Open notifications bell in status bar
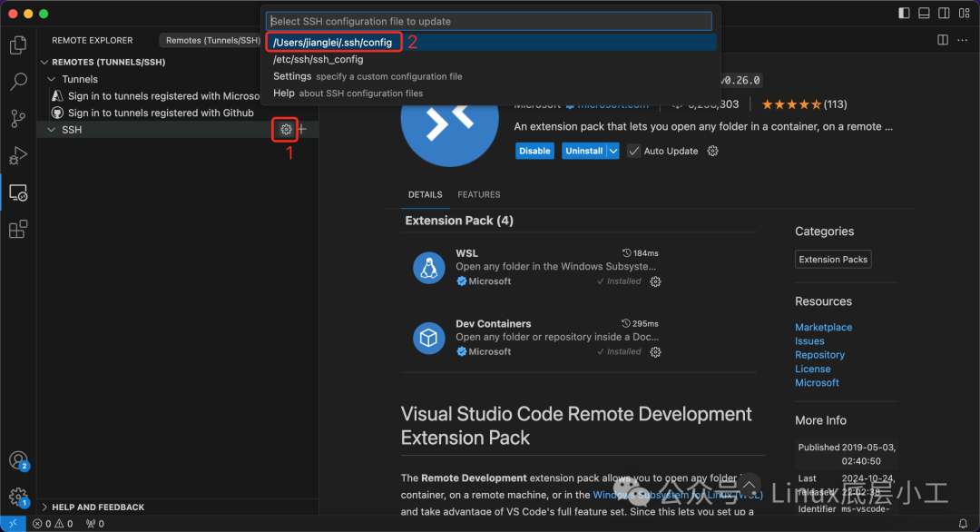 [963, 524]
